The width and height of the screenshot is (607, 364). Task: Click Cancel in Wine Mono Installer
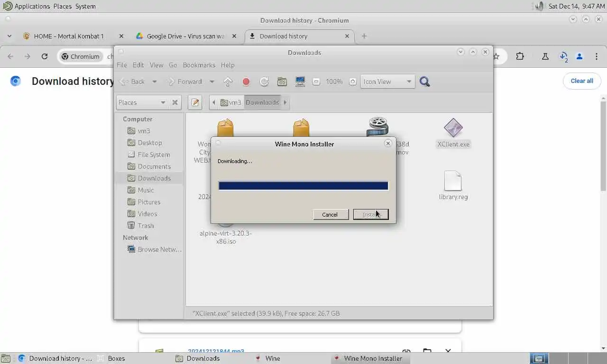click(x=331, y=215)
